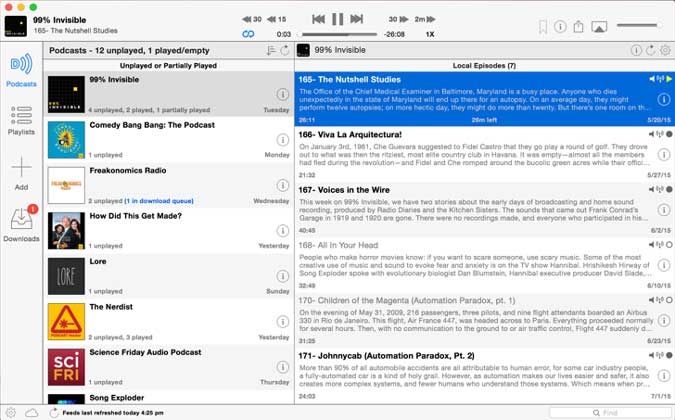Show now-playing episode info in toolbar
Screen dimensions: 675x420
point(560,27)
